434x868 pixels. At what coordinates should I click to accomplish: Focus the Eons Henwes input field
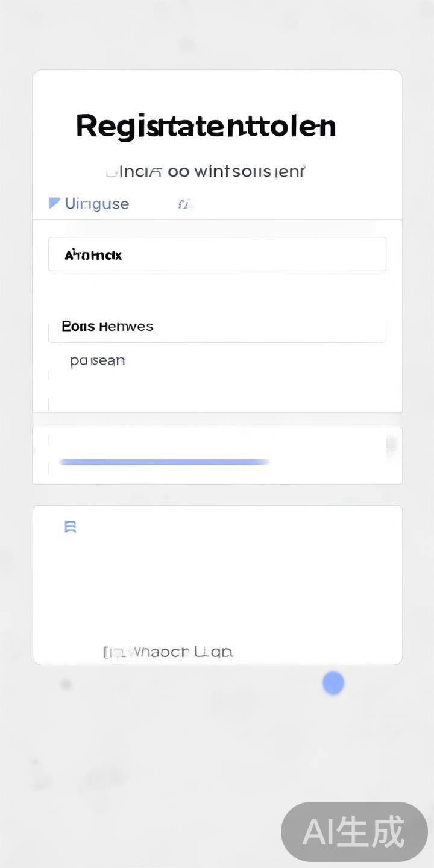(217, 327)
